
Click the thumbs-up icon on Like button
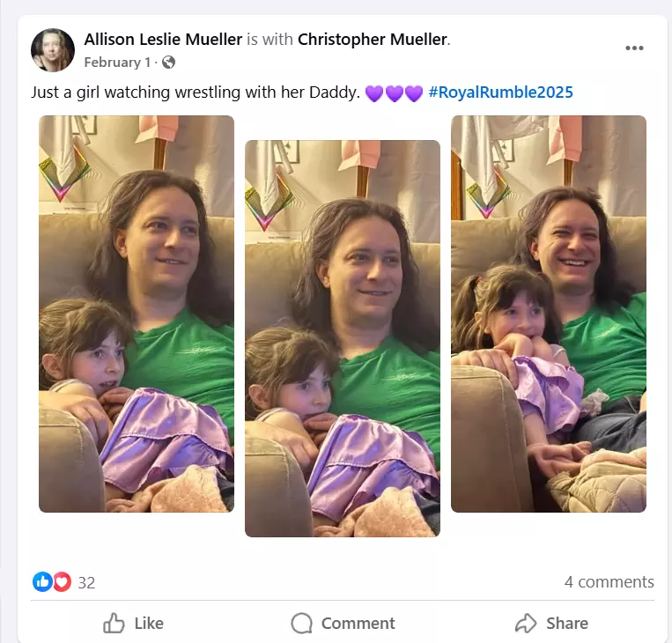pyautogui.click(x=114, y=623)
